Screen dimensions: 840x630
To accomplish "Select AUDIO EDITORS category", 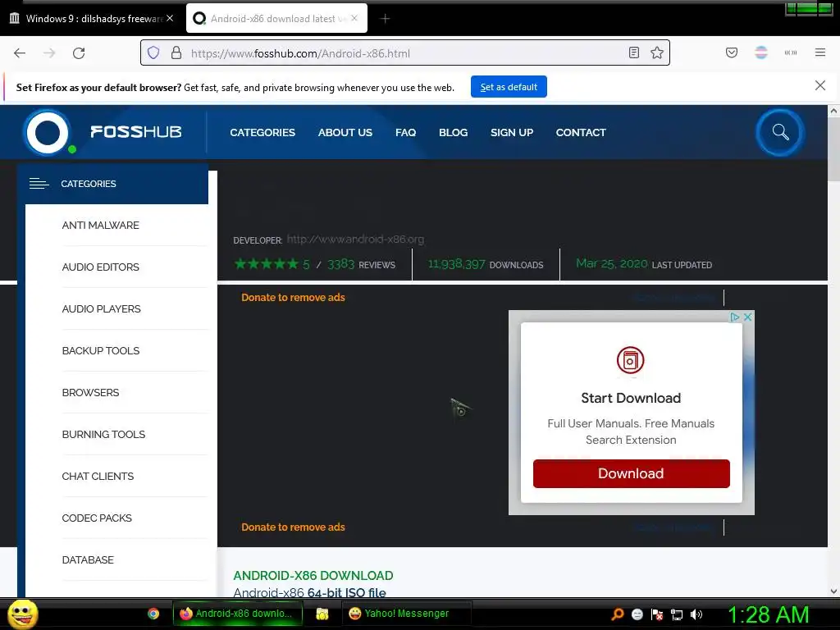I will 100,267.
